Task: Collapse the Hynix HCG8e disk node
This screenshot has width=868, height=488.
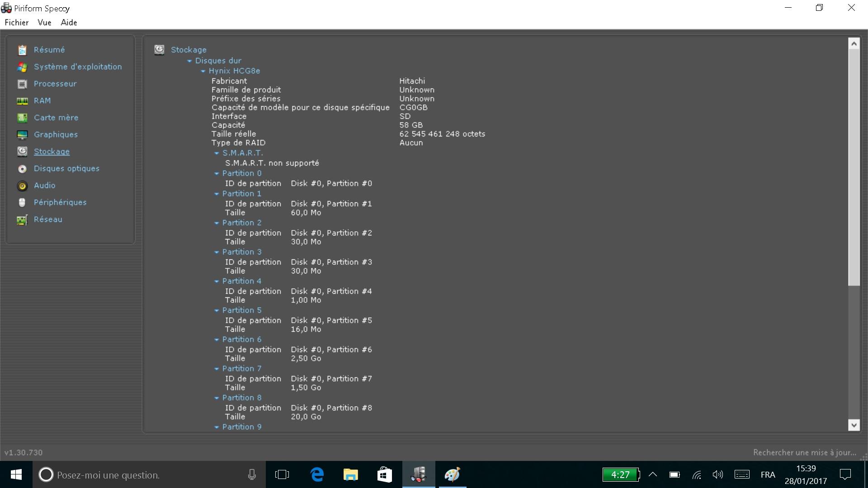Action: (x=203, y=71)
